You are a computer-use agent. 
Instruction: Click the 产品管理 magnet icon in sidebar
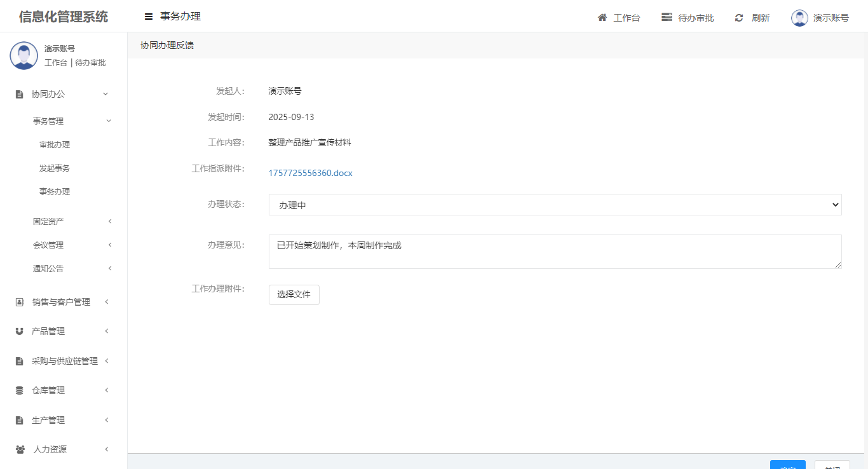point(20,332)
